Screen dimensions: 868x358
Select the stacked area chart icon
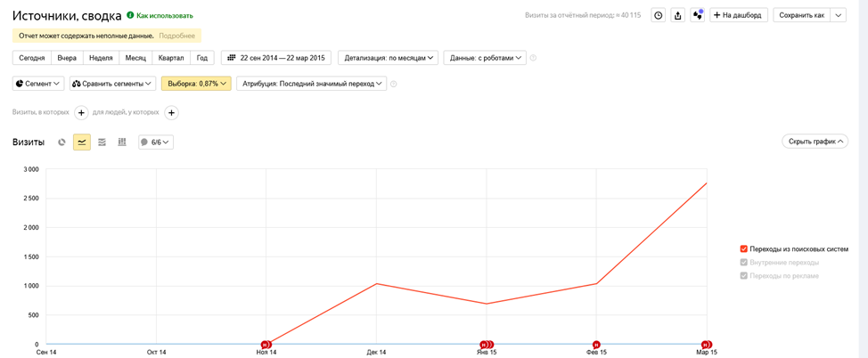click(x=102, y=142)
